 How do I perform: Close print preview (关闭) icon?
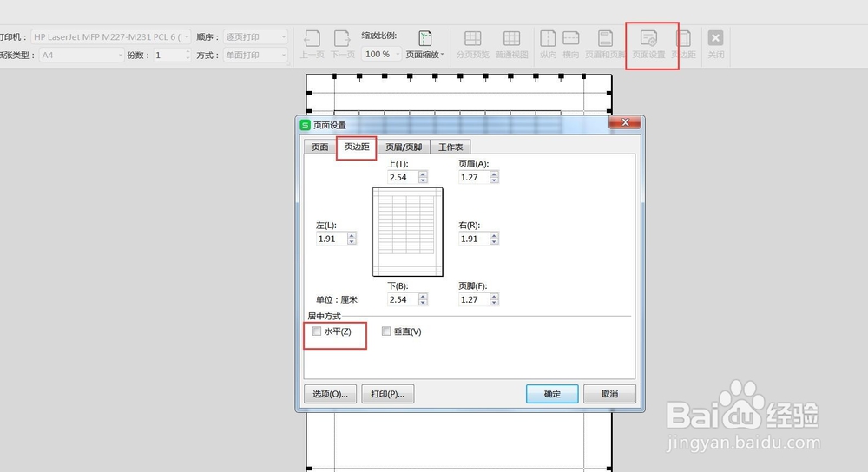pos(716,44)
